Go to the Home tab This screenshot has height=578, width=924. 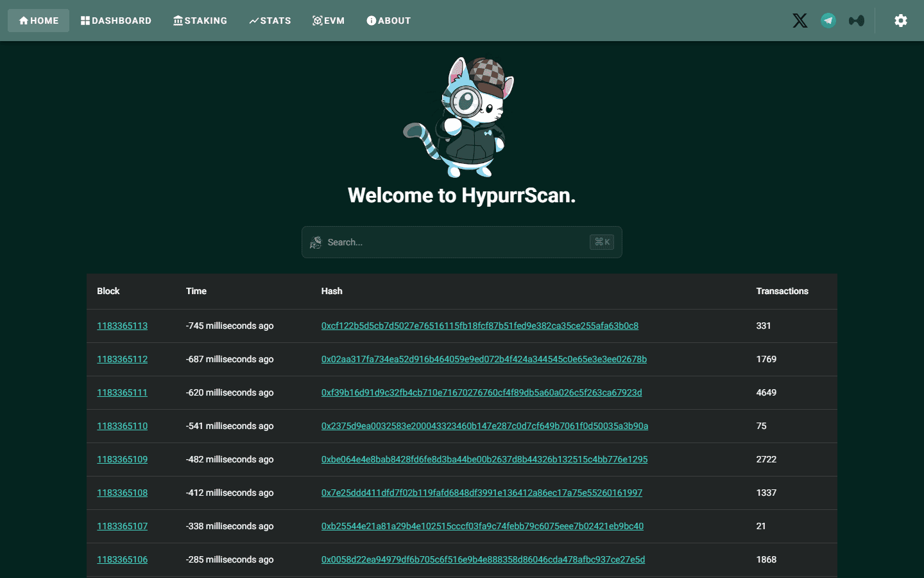coord(38,21)
